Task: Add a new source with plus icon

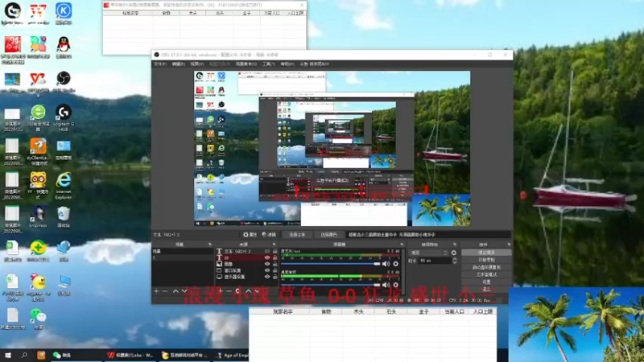Action: point(220,291)
